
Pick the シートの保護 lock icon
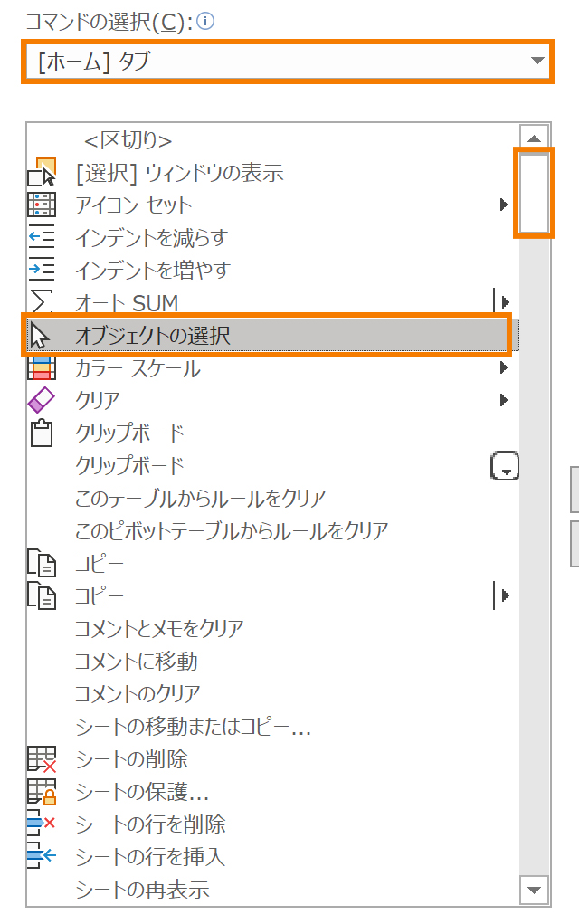(42, 792)
